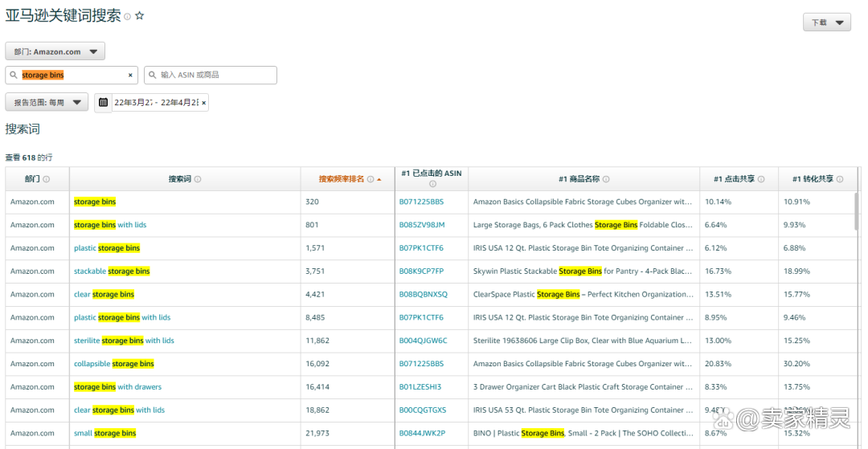Click info icon in 搜索频率排名 header
Screen dimensions: 868x449
371,179
